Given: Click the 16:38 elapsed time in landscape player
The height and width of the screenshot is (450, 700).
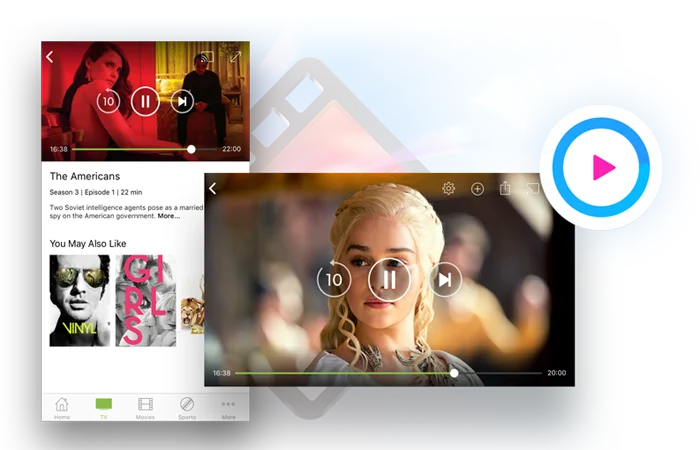Looking at the screenshot, I should (x=221, y=373).
